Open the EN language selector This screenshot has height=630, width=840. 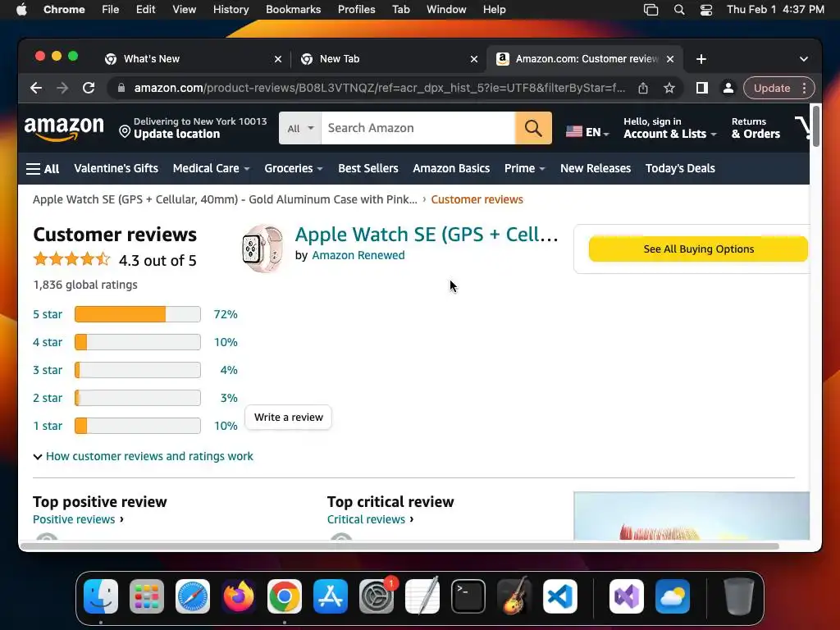coord(587,132)
